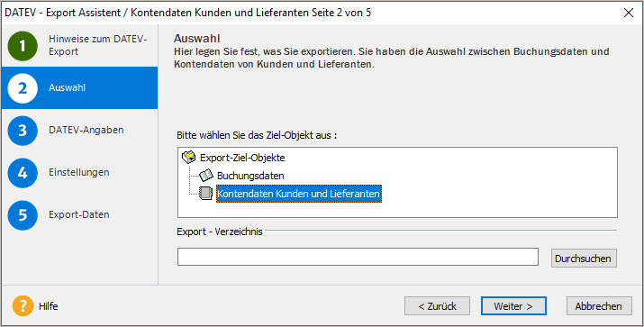This screenshot has width=644, height=327.
Task: Click the green step 1 circle icon
Action: pos(23,46)
